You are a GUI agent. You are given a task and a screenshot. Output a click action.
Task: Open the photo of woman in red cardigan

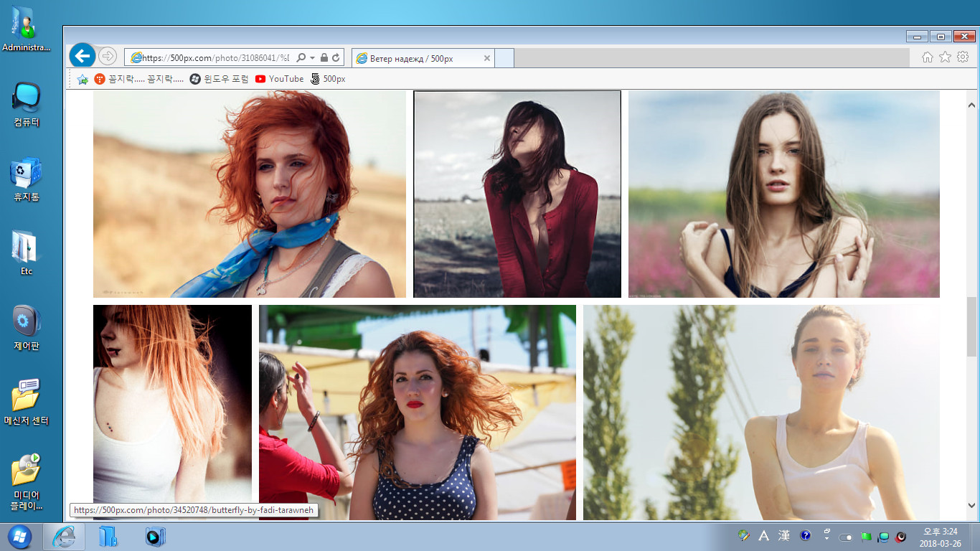pos(517,194)
